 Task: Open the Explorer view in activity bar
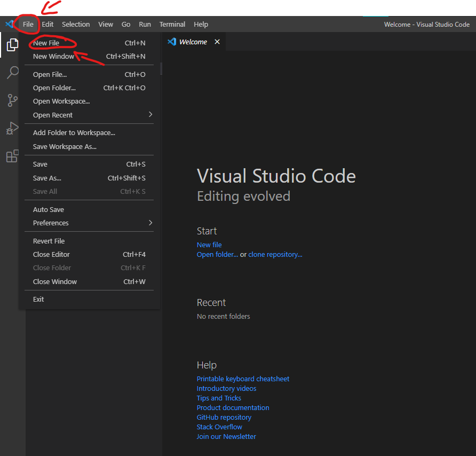(12, 45)
